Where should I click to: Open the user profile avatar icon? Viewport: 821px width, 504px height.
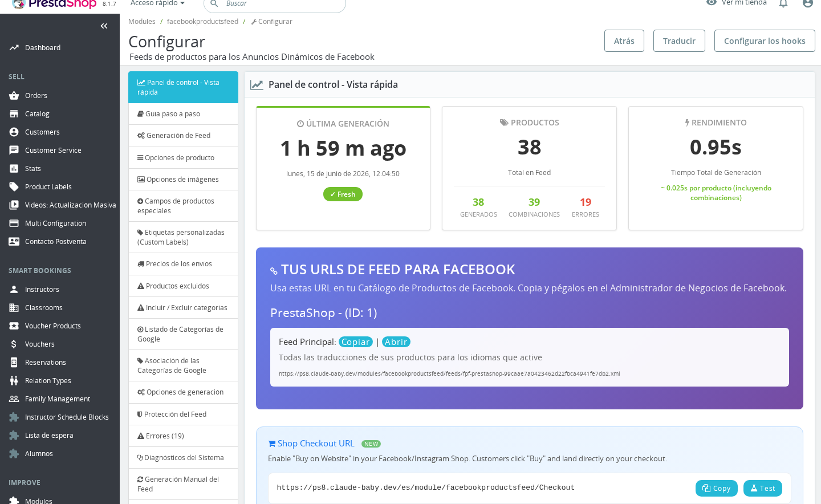click(x=807, y=3)
